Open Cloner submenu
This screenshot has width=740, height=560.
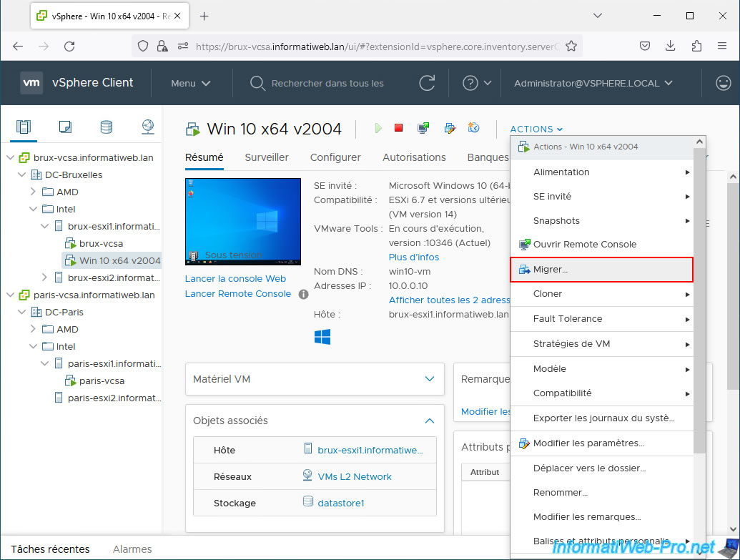(x=602, y=294)
